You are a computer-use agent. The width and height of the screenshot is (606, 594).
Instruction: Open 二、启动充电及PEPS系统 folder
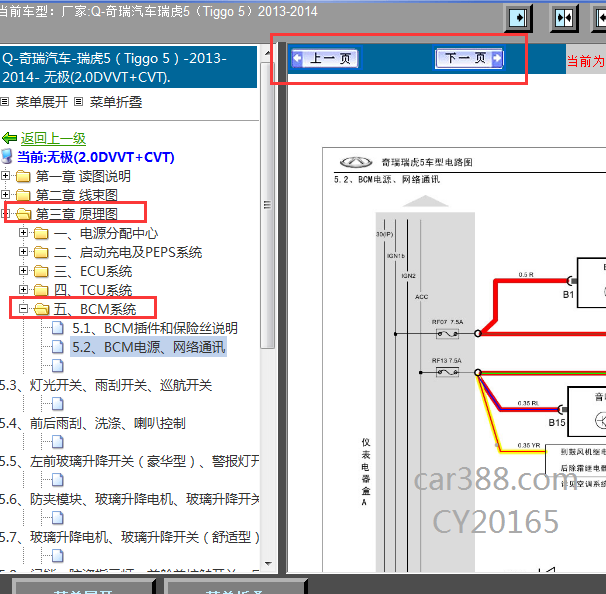[x=128, y=252]
